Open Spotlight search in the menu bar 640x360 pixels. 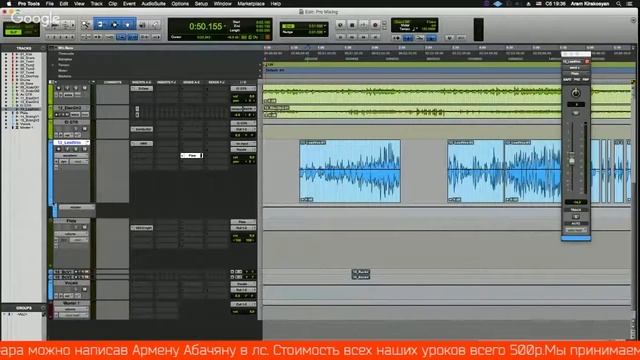618,4
